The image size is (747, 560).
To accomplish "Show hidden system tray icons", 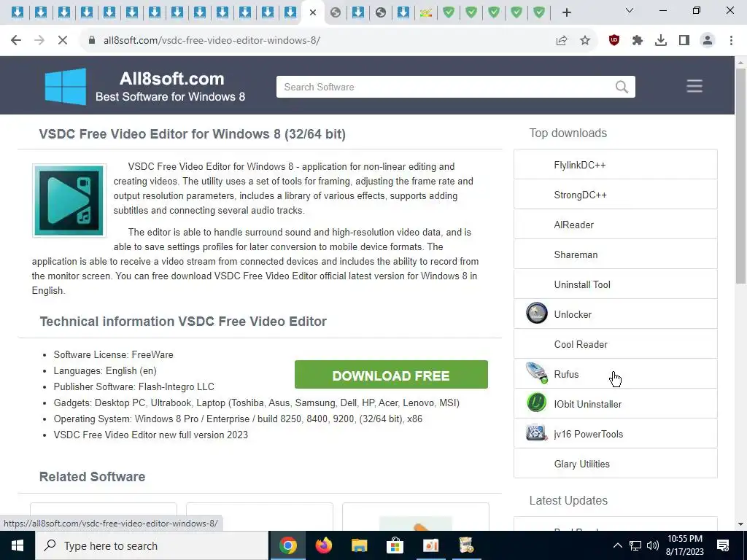I will pyautogui.click(x=617, y=545).
